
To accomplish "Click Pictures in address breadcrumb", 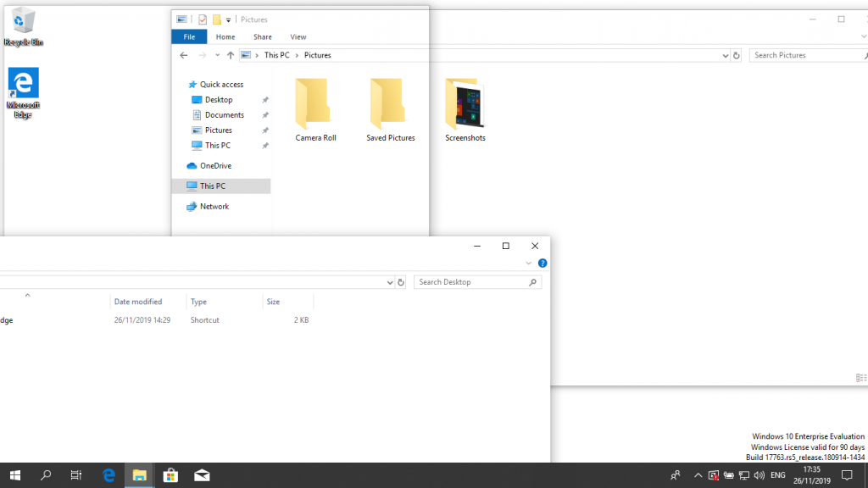I will tap(318, 55).
